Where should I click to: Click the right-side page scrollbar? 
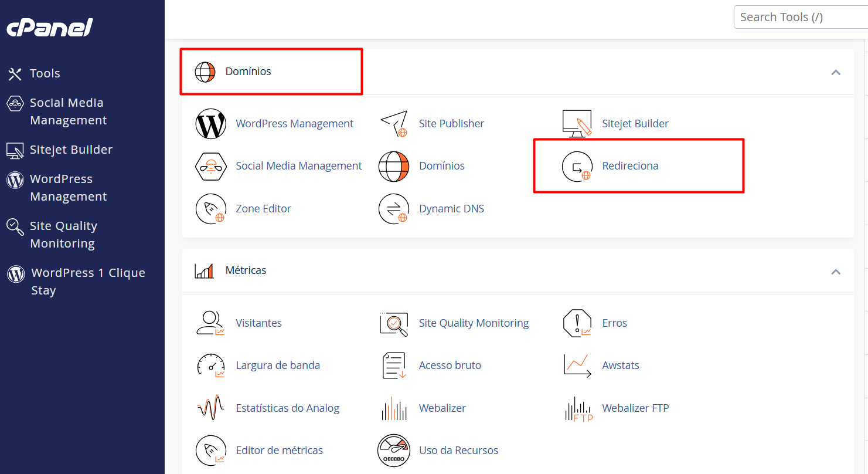[864, 176]
